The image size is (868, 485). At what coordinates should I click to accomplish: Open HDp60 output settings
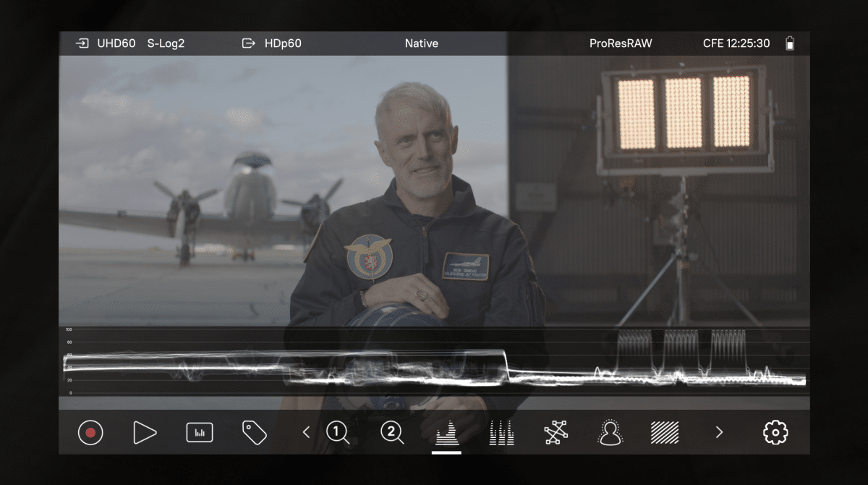(273, 43)
